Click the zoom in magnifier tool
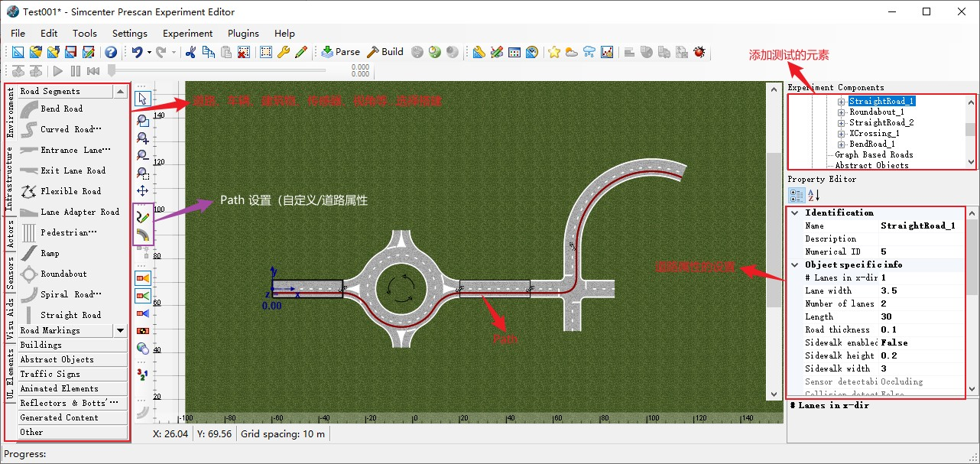Viewport: 980px width, 464px height. click(142, 138)
